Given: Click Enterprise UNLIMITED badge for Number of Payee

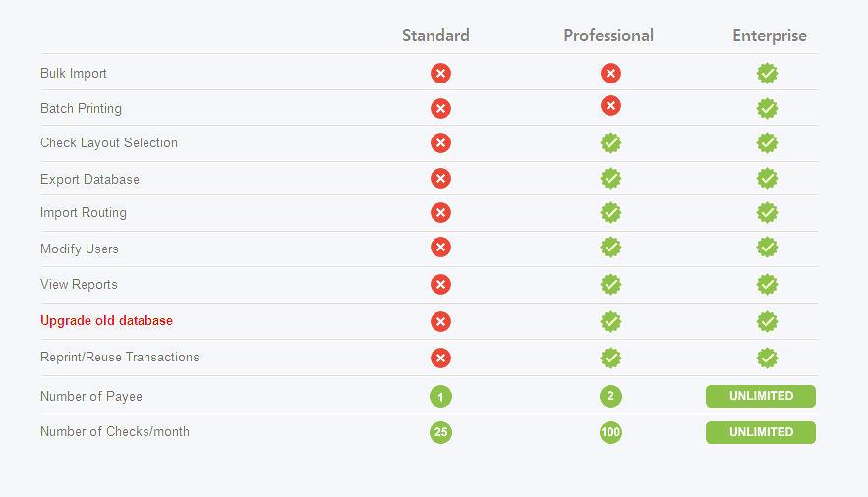Looking at the screenshot, I should point(761,396).
